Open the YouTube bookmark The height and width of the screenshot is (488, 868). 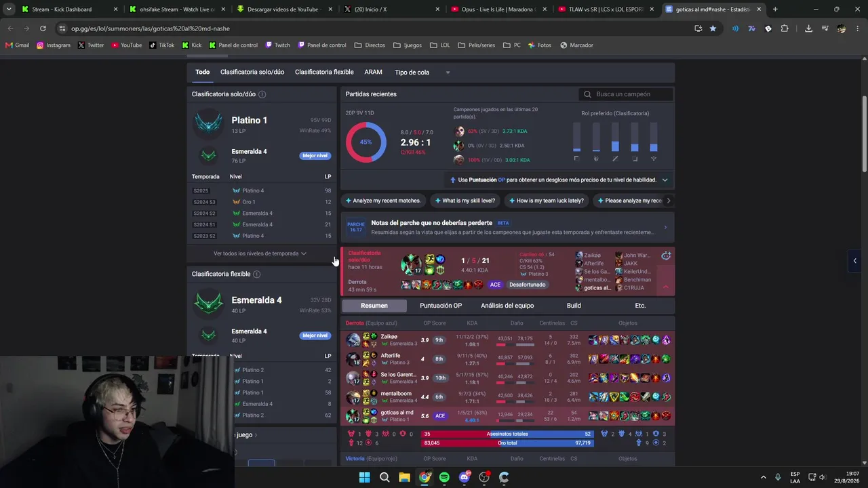tap(127, 45)
